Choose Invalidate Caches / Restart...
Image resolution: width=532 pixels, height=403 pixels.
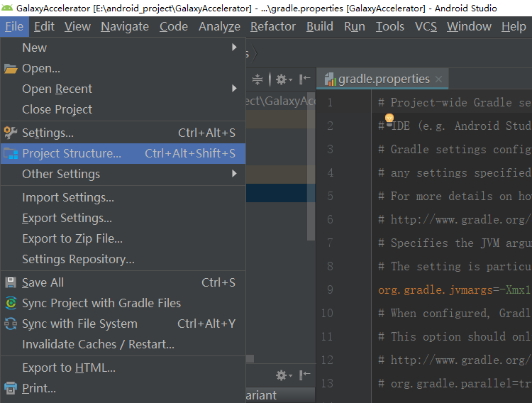(123, 344)
